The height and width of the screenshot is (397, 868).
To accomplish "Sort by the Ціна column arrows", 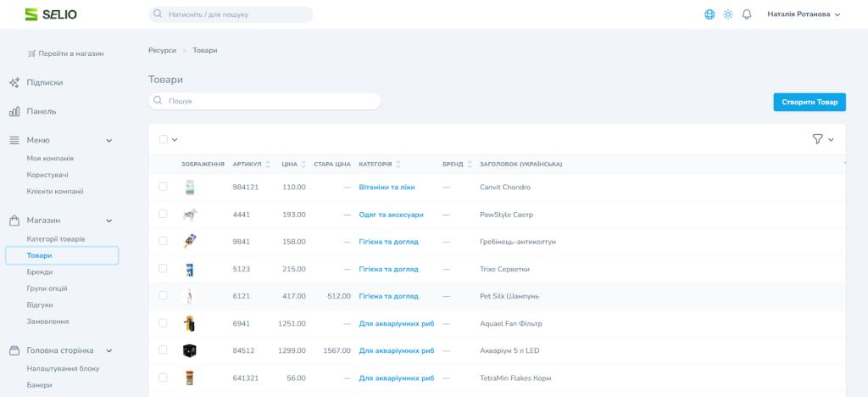I will [303, 165].
